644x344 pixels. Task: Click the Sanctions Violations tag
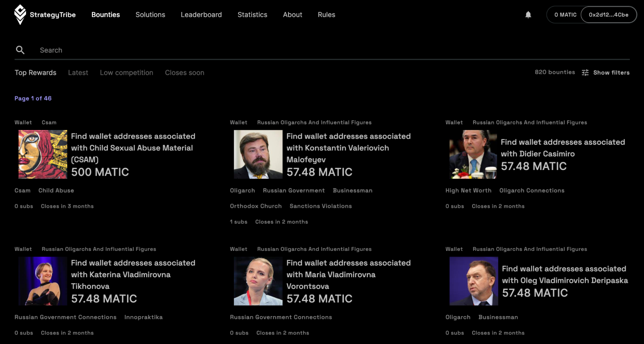(x=320, y=206)
